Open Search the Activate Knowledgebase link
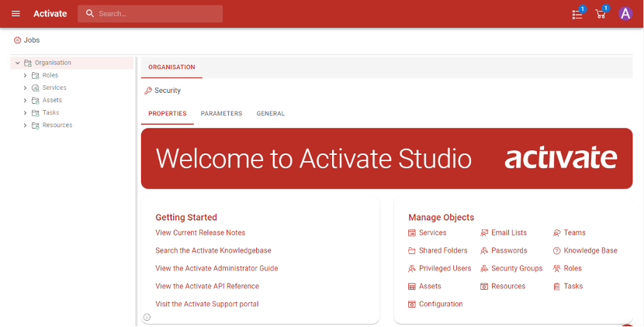The width and height of the screenshot is (644, 327). coord(213,251)
